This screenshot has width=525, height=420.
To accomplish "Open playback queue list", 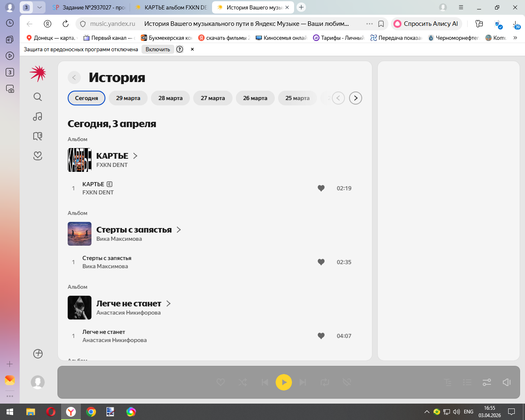I will pyautogui.click(x=467, y=382).
